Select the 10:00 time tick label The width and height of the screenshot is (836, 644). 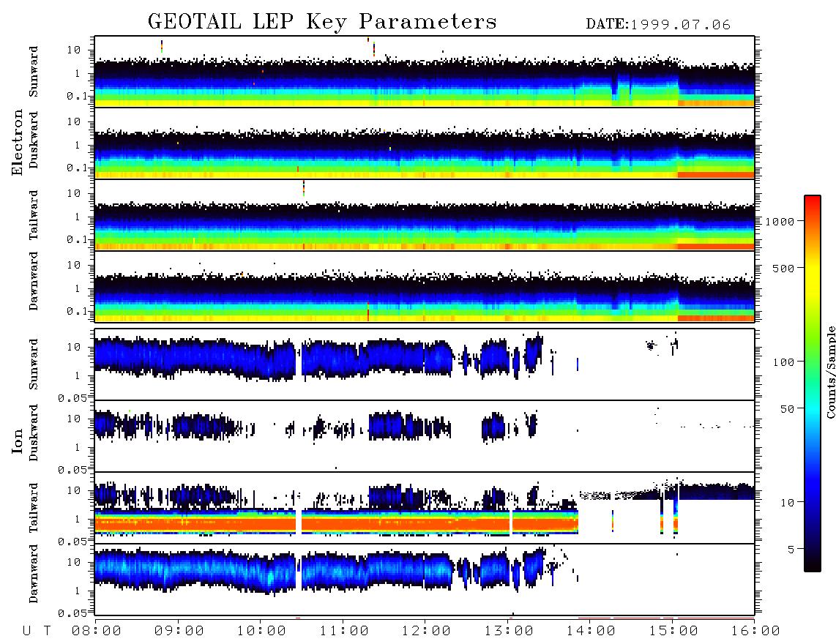(261, 632)
